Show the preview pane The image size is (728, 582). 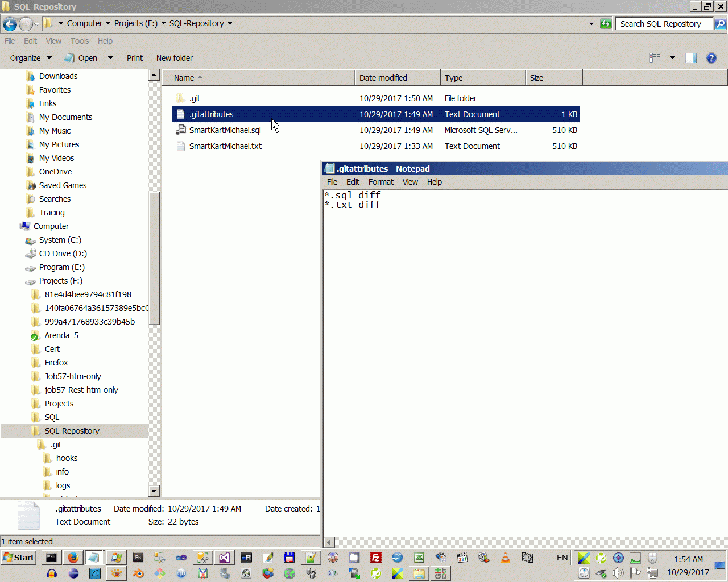[691, 58]
